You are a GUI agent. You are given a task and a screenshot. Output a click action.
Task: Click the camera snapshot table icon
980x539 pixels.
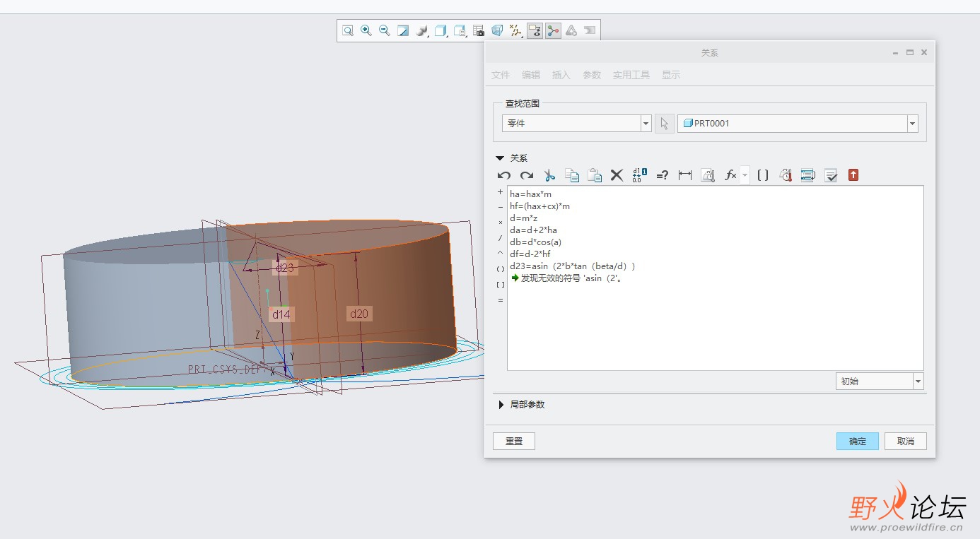pos(479,30)
